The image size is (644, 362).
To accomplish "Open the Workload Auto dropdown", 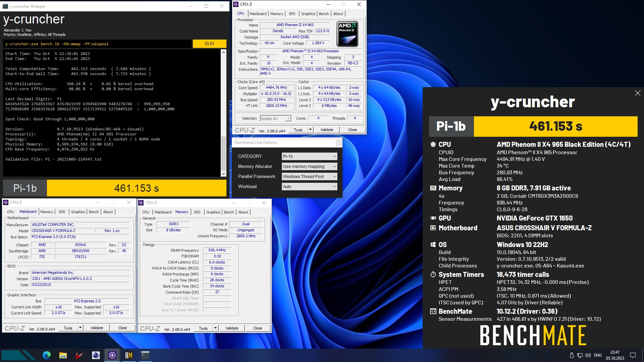I will (309, 187).
